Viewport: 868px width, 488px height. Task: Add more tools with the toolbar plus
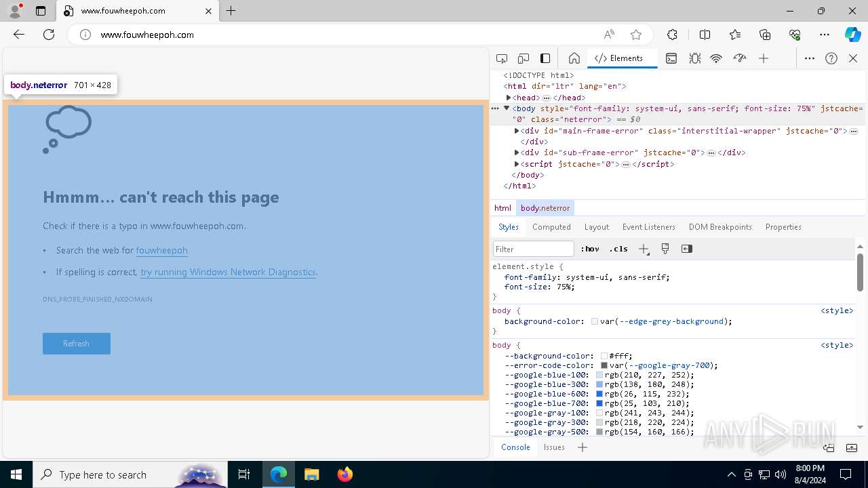click(x=764, y=58)
